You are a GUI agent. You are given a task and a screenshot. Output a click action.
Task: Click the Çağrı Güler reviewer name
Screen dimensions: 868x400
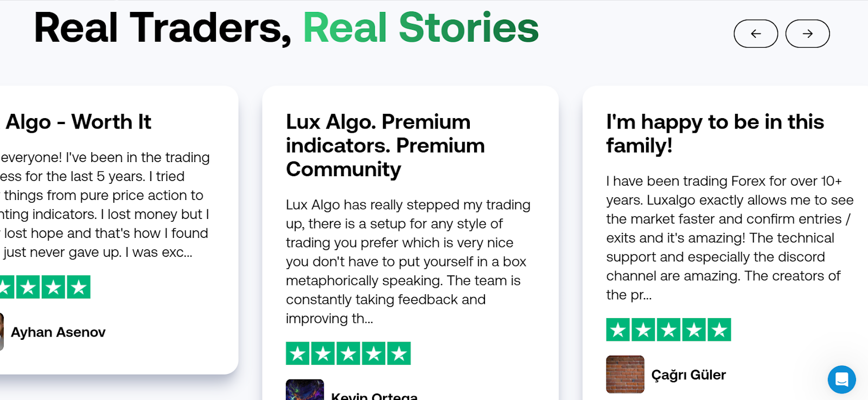coord(688,375)
